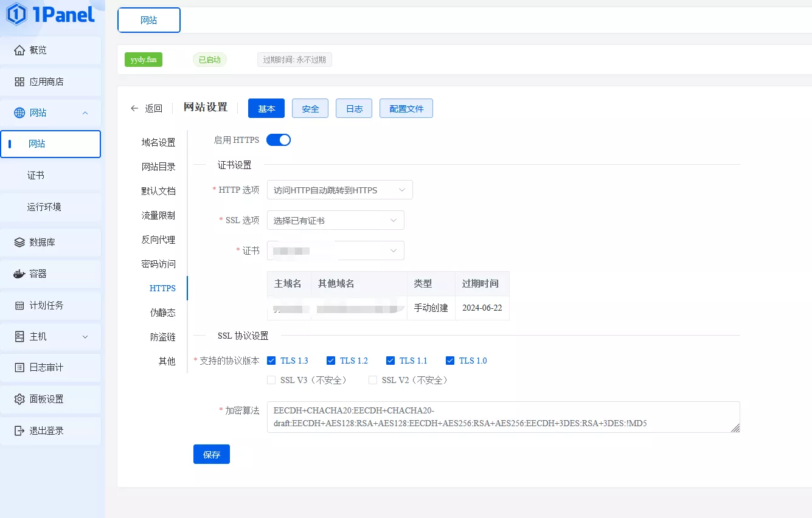
Task: Select 退出登录 in the sidebar
Action: [50, 430]
